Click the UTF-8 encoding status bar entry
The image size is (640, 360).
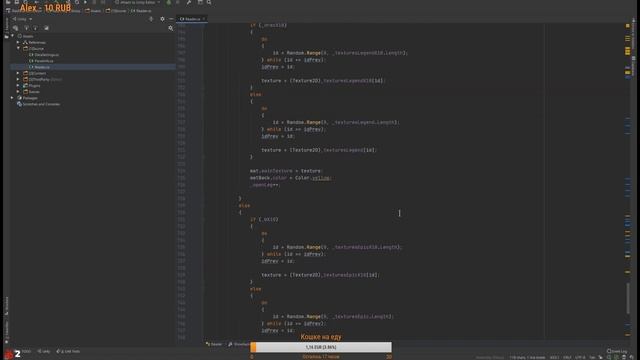click(x=580, y=358)
